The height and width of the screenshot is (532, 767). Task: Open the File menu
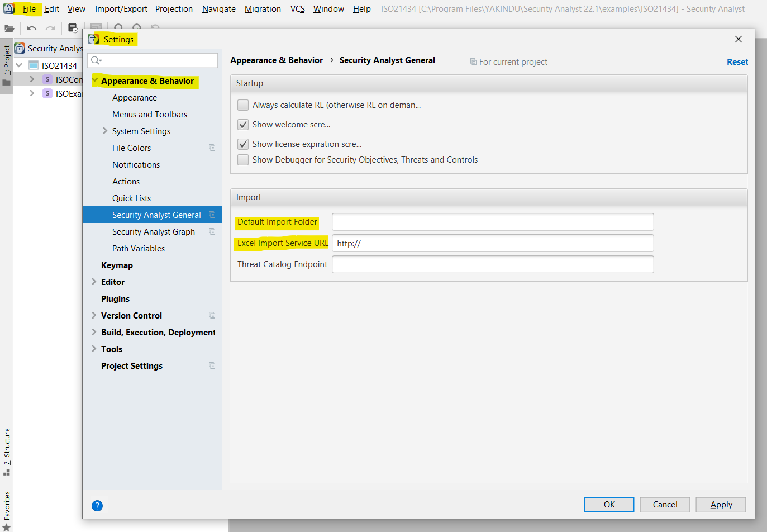pos(29,8)
